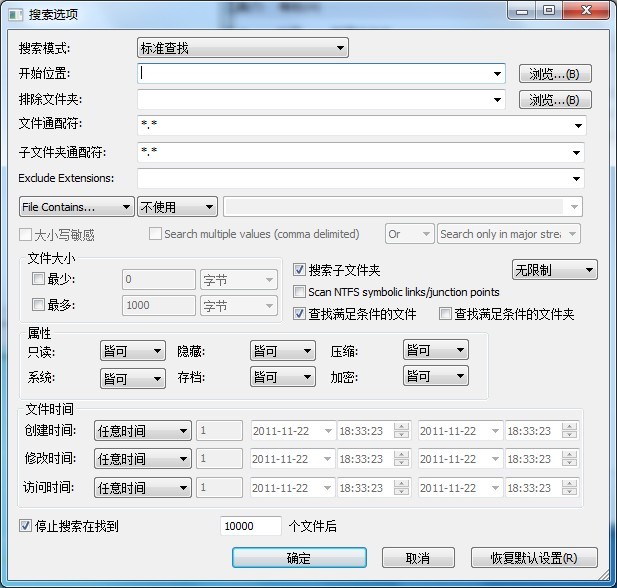Enable the 最多 file size checkbox
The height and width of the screenshot is (588, 617).
point(39,305)
